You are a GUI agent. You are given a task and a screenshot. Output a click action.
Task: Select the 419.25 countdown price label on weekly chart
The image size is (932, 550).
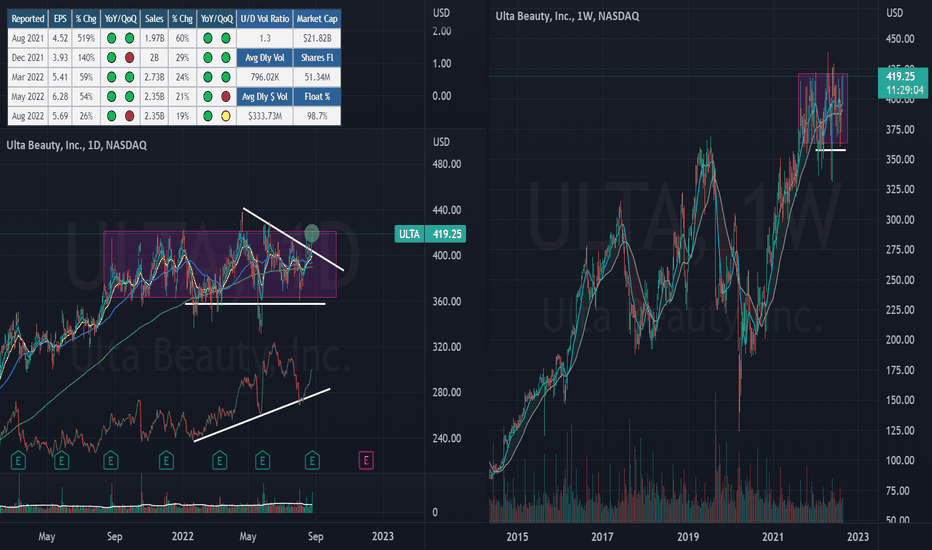(904, 83)
